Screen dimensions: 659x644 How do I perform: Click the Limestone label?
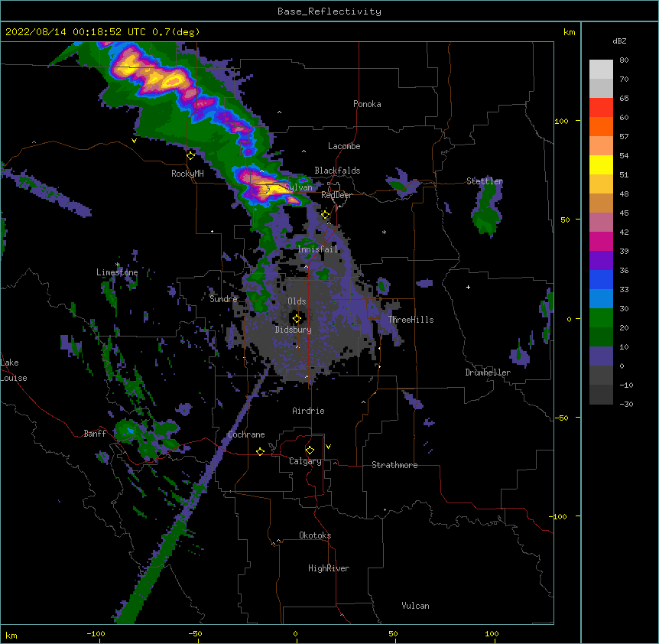click(x=117, y=272)
